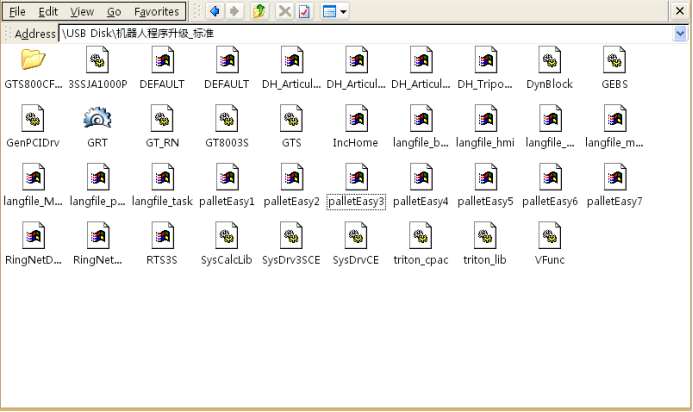Open the Favorites menu

156,11
